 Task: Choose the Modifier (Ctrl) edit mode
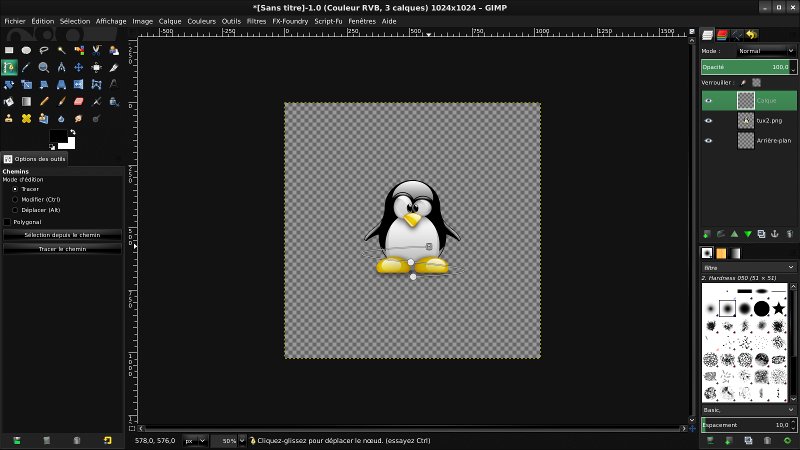15,199
